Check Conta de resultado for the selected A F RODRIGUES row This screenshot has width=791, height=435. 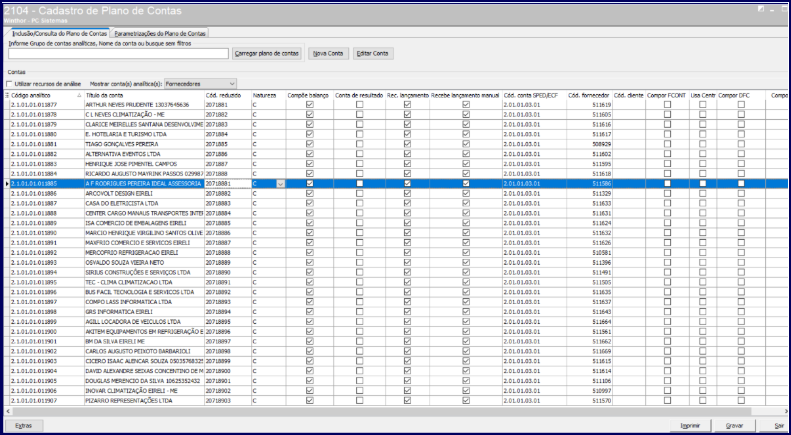(359, 184)
